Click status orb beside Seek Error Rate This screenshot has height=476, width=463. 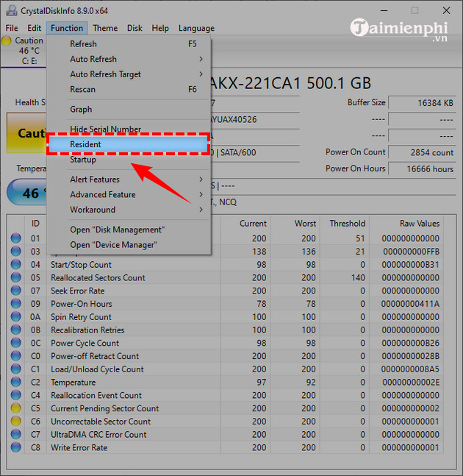click(x=15, y=291)
